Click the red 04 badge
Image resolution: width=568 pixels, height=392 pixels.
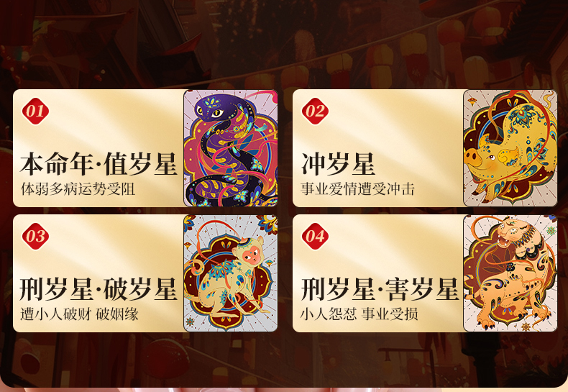[x=315, y=236]
